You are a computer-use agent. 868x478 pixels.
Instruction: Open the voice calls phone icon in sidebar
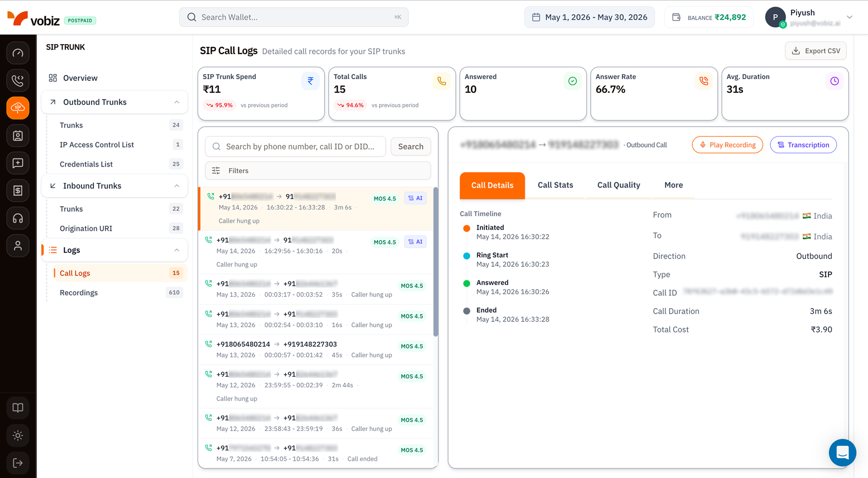tap(18, 80)
